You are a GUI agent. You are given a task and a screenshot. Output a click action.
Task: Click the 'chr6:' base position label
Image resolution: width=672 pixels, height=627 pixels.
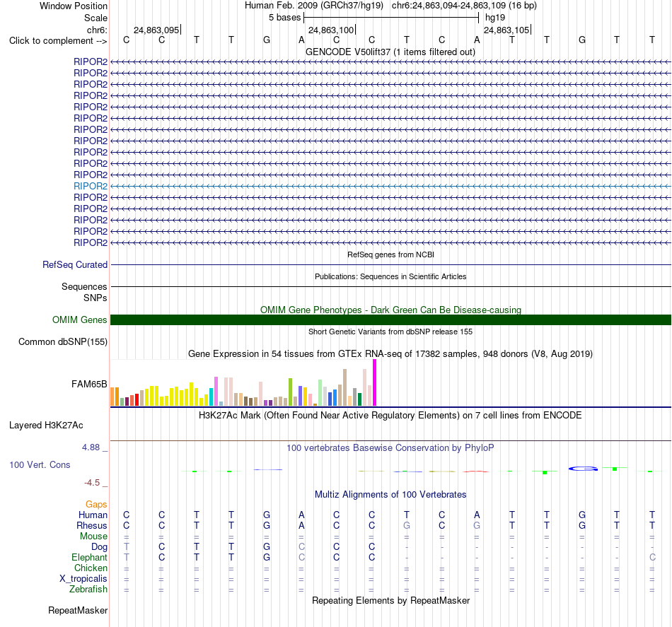point(97,30)
